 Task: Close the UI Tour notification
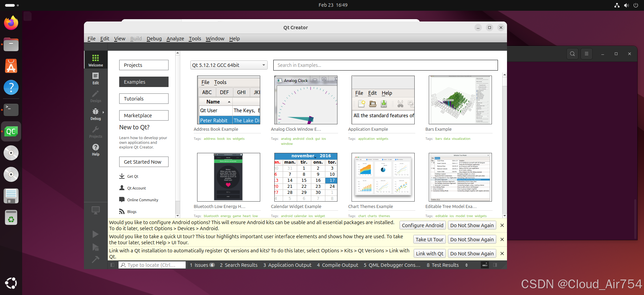click(502, 240)
